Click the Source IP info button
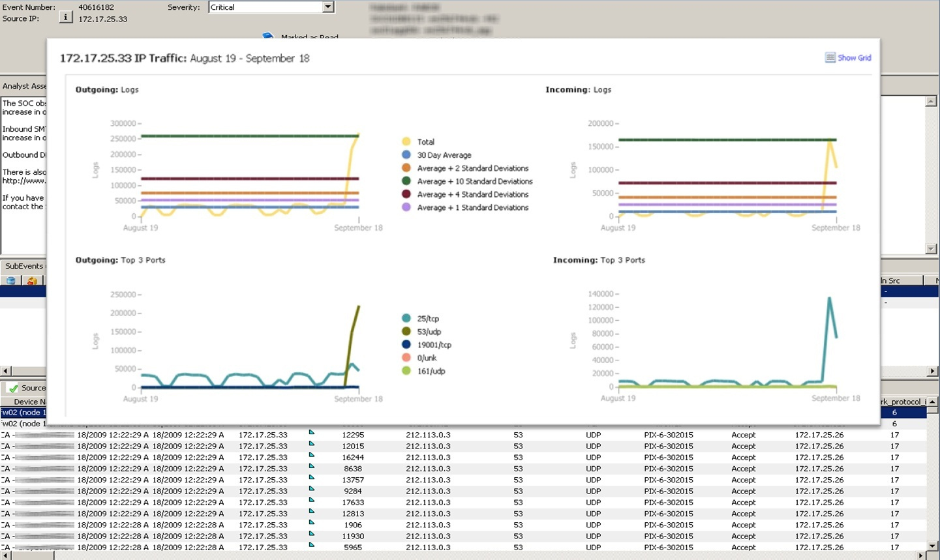This screenshot has height=560, width=940. (x=65, y=18)
